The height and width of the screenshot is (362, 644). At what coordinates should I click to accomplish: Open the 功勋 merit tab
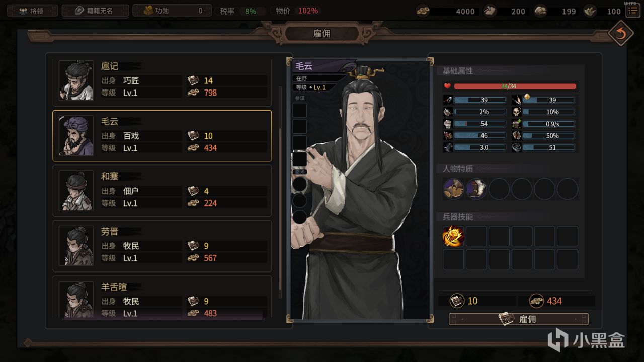(173, 11)
